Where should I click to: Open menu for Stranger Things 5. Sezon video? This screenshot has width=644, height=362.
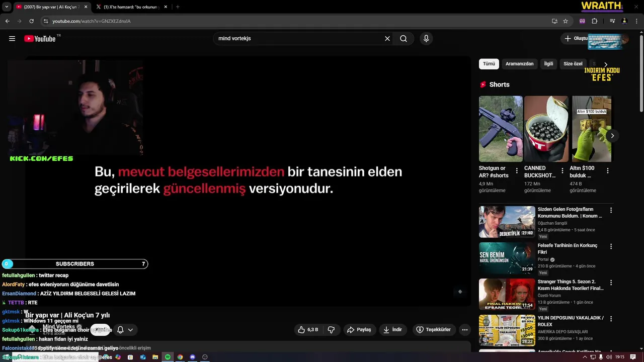click(611, 283)
